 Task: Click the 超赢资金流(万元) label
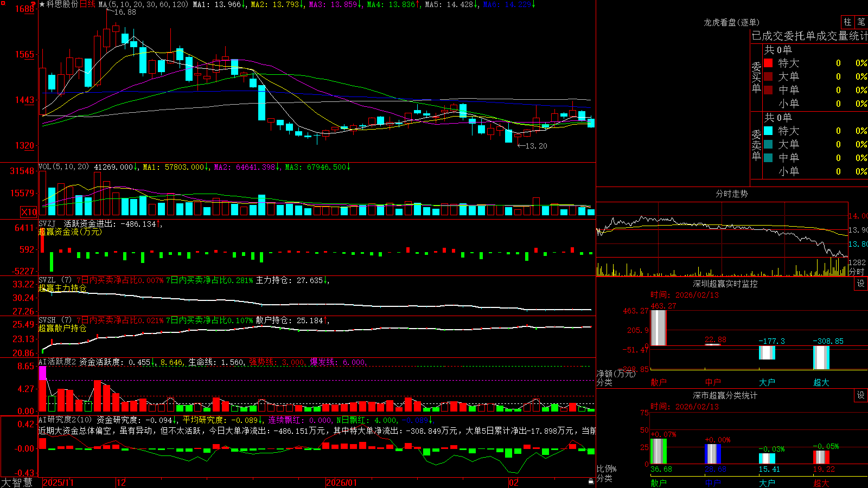[70, 232]
